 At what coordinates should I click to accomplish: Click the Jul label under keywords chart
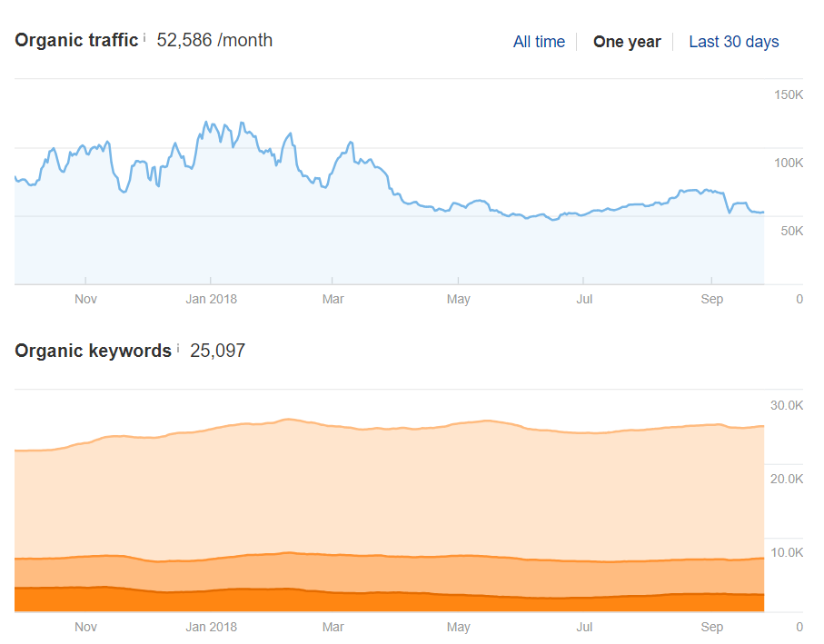(x=584, y=627)
